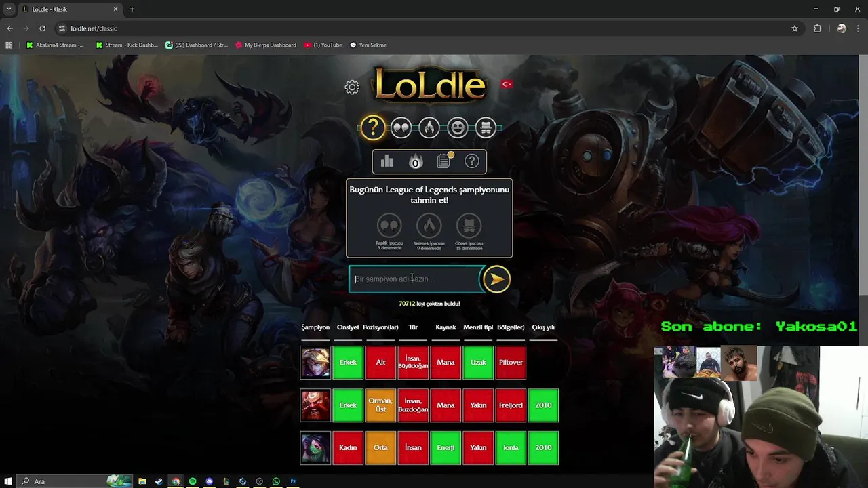Click the green Enerji cell
Image resolution: width=868 pixels, height=488 pixels.
(446, 448)
